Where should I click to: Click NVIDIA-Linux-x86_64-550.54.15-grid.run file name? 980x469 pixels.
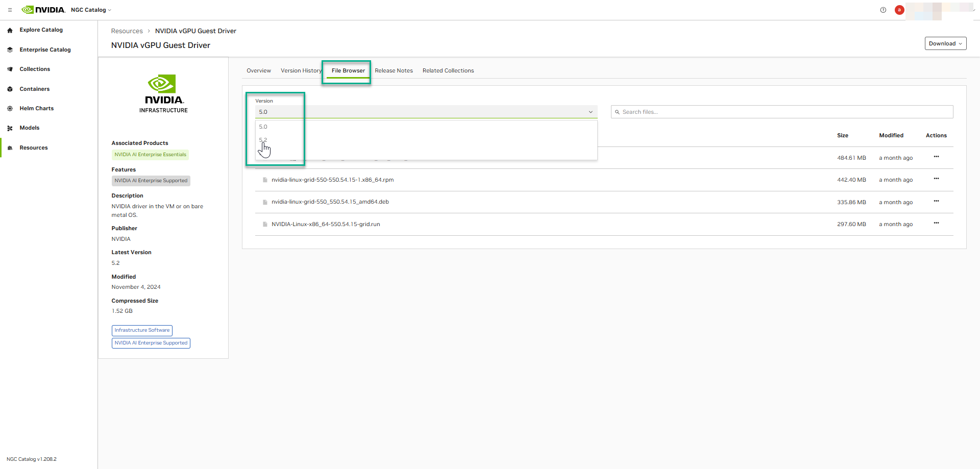(326, 225)
